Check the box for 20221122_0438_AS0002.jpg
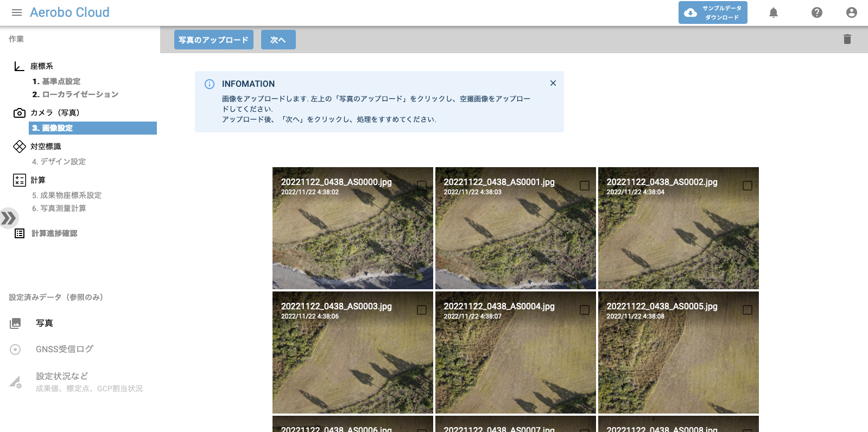The height and width of the screenshot is (432, 868). point(747,186)
